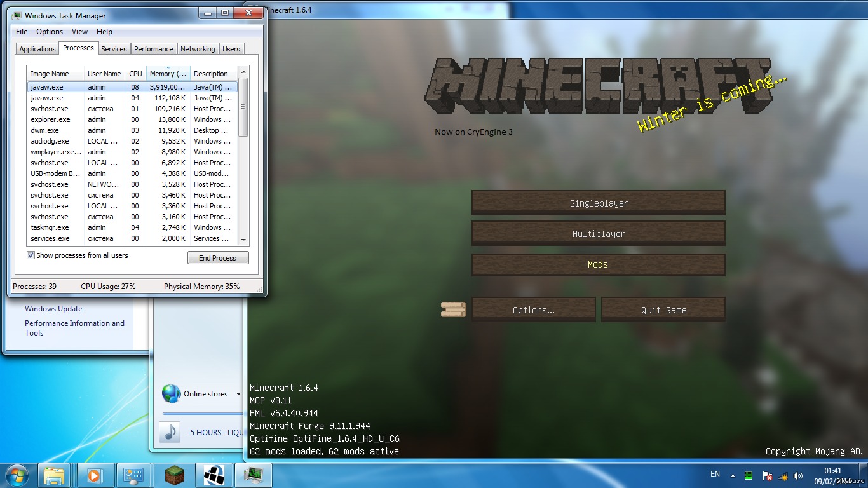Switch to the Applications tab
This screenshot has width=868, height=488.
pyautogui.click(x=37, y=49)
